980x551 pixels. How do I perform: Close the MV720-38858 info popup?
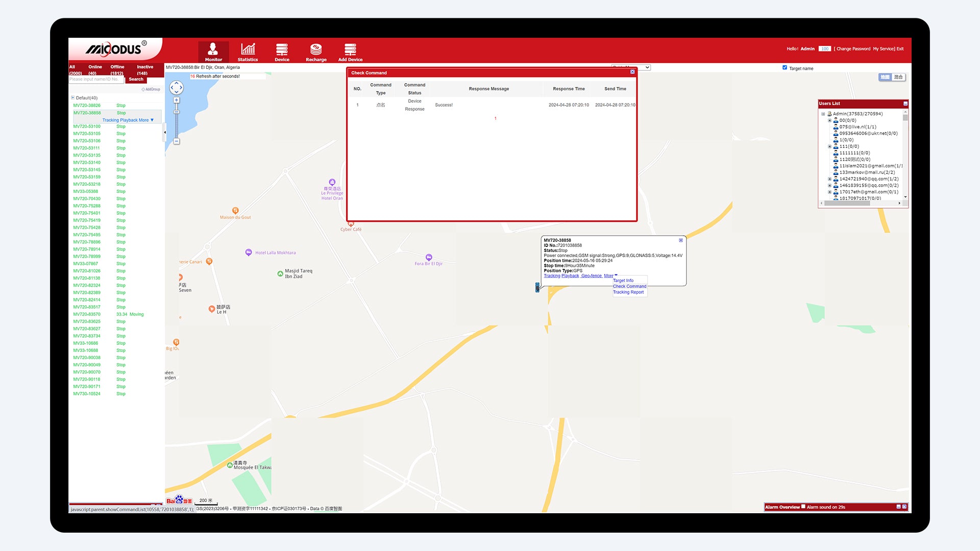680,240
